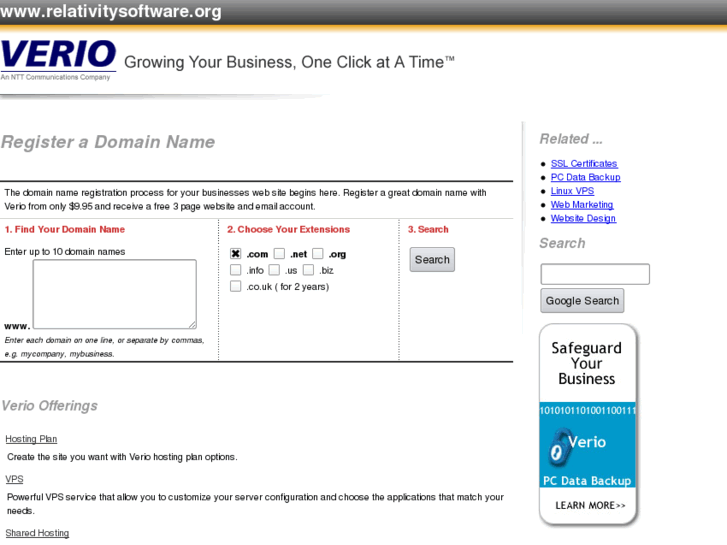Open the Website Design link

click(x=583, y=218)
